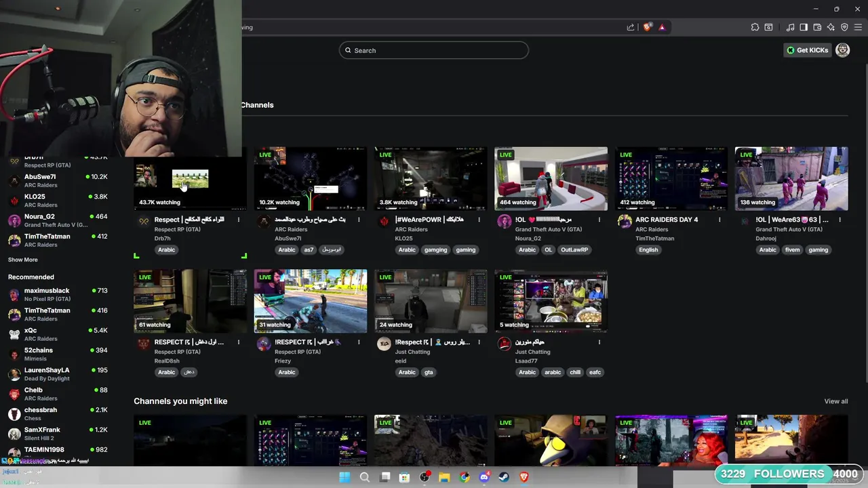Image resolution: width=868 pixels, height=488 pixels.
Task: Click the Brave Rewards triangle icon
Action: [662, 27]
